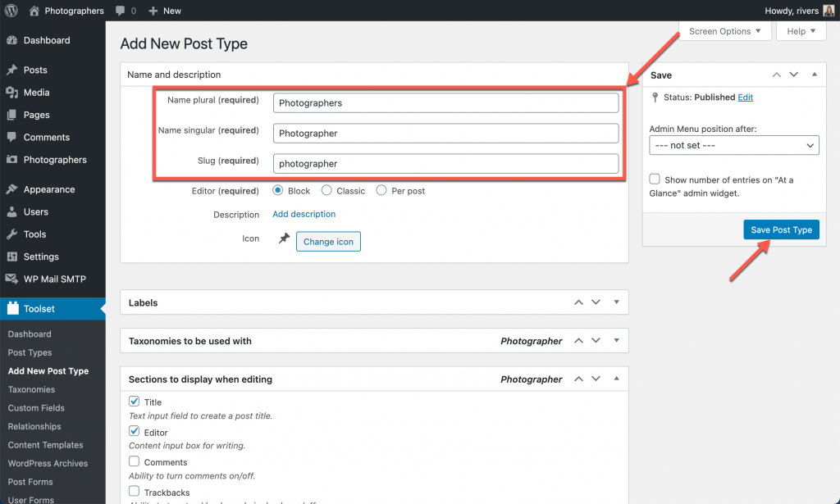The image size is (840, 504).
Task: Open Toolset Dashboard submenu item
Action: (30, 334)
